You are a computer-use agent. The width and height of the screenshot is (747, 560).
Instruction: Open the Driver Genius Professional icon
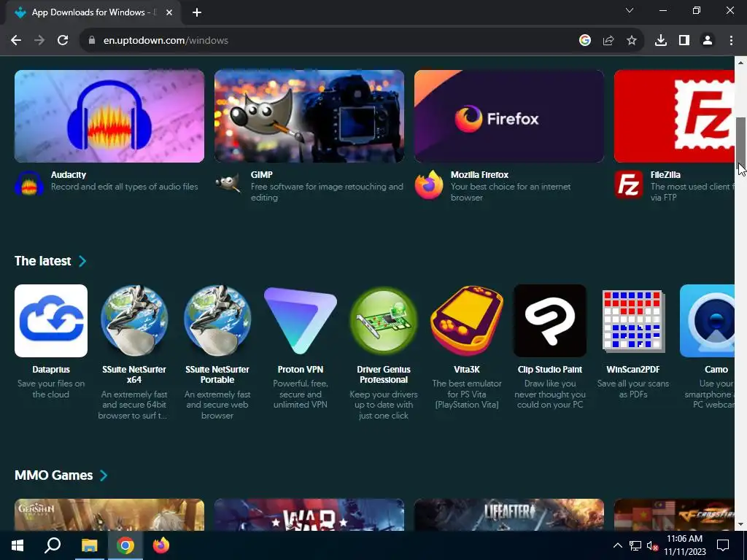(x=384, y=321)
